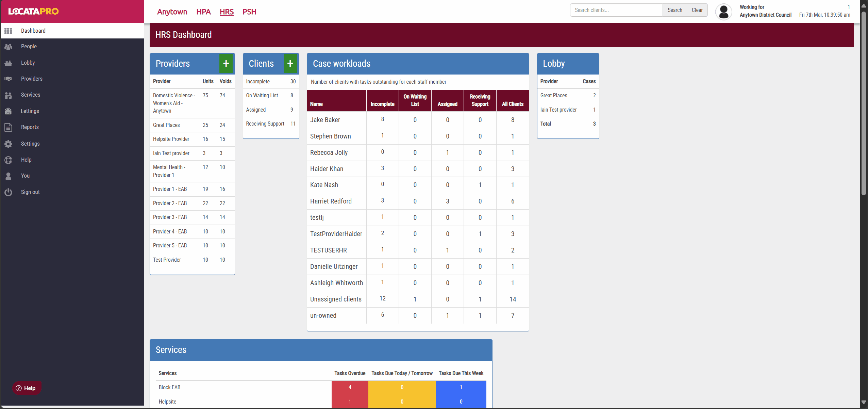Switch to the PSH module tab

pos(249,12)
